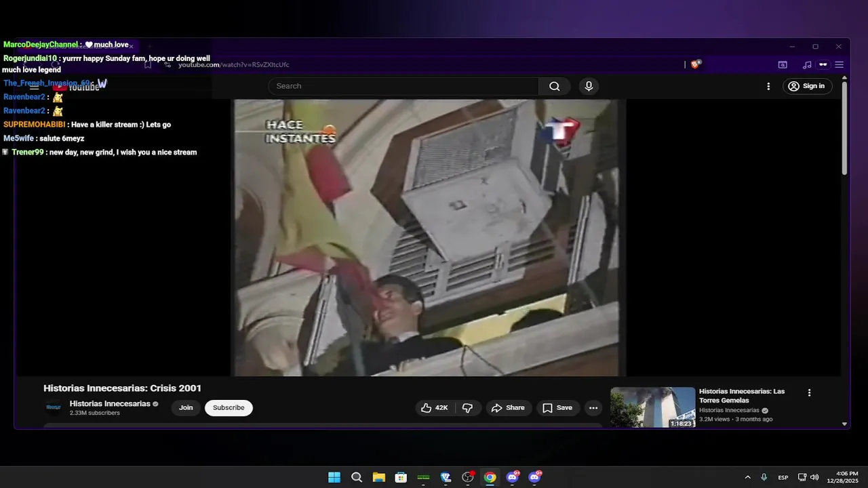Save the video to a playlist
868x488 pixels.
pyautogui.click(x=557, y=408)
